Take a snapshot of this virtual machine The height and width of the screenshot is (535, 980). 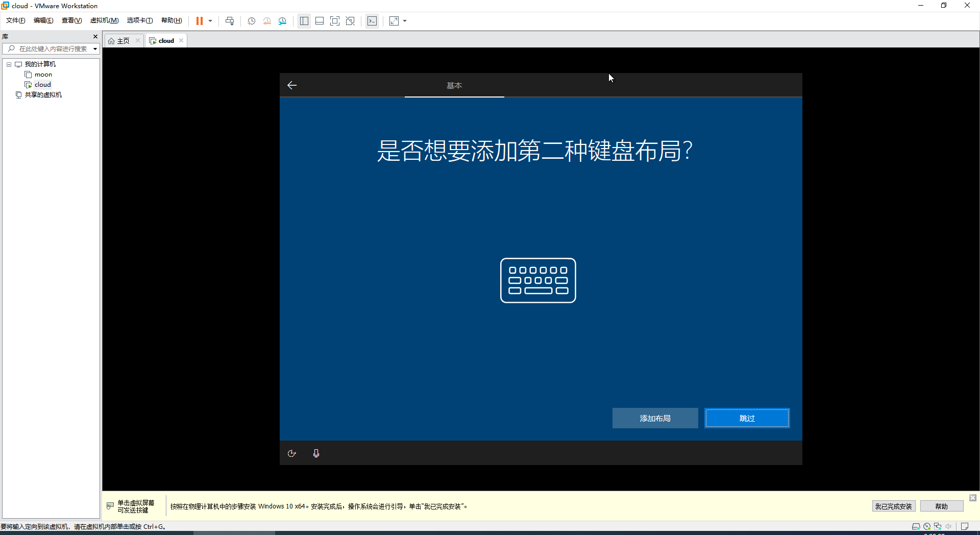click(251, 21)
